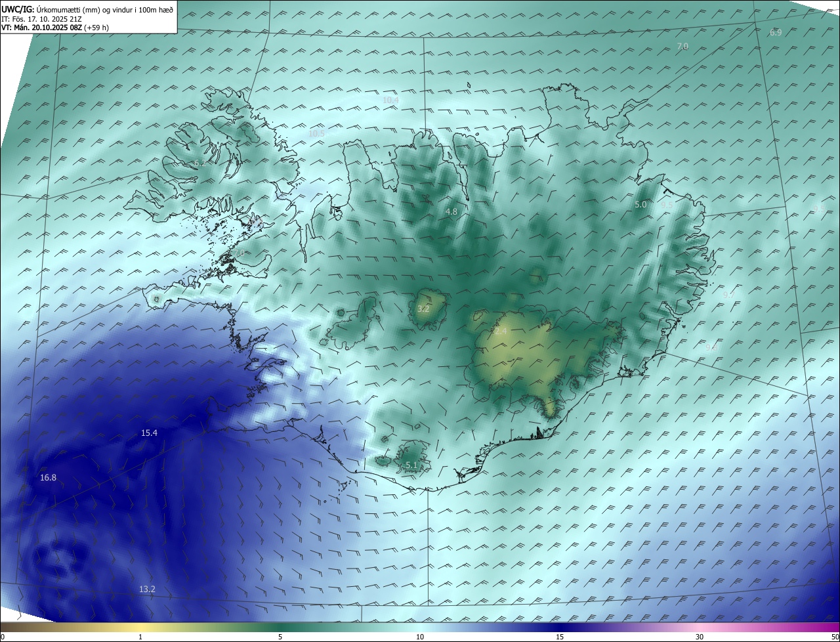
Task: Click the colorbar tick label 10
Action: [420, 637]
